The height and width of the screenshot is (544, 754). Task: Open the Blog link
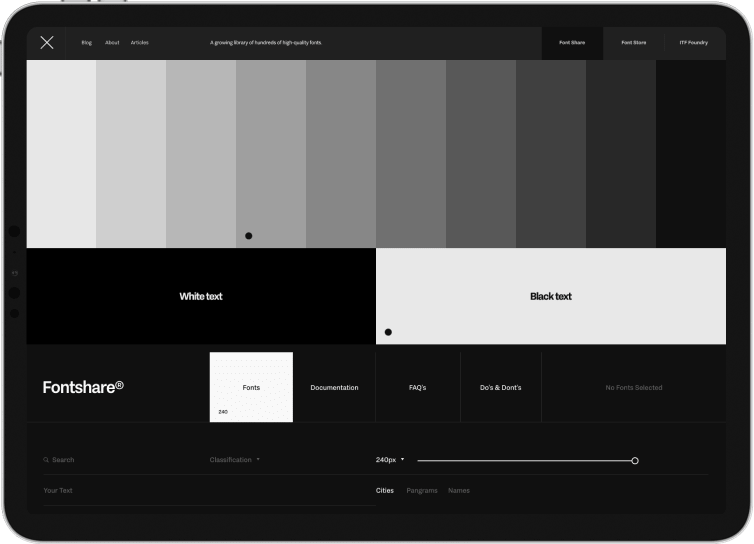click(x=86, y=43)
